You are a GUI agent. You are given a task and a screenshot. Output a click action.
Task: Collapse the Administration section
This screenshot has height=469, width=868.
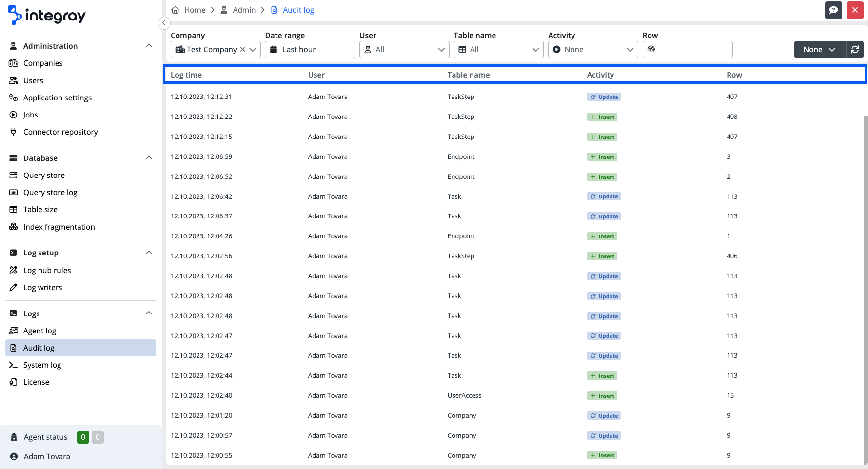(149, 46)
